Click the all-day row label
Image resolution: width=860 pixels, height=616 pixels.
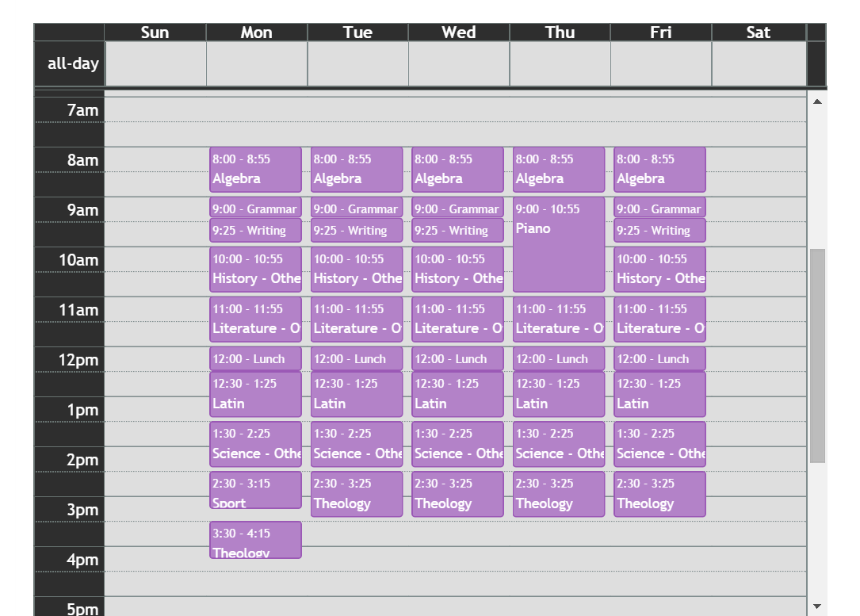pyautogui.click(x=70, y=63)
